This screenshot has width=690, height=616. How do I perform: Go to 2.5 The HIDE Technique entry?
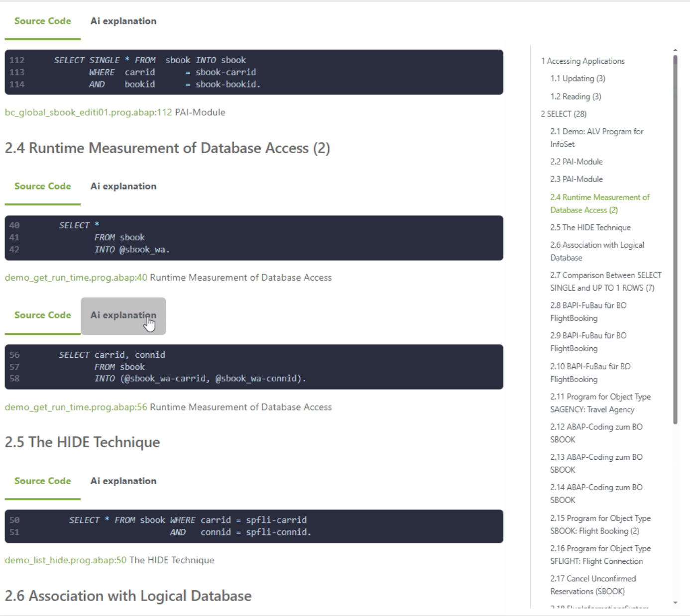click(590, 227)
